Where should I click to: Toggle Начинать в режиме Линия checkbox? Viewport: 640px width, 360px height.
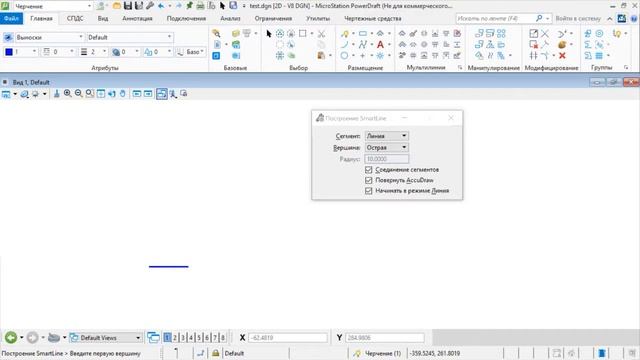click(369, 191)
